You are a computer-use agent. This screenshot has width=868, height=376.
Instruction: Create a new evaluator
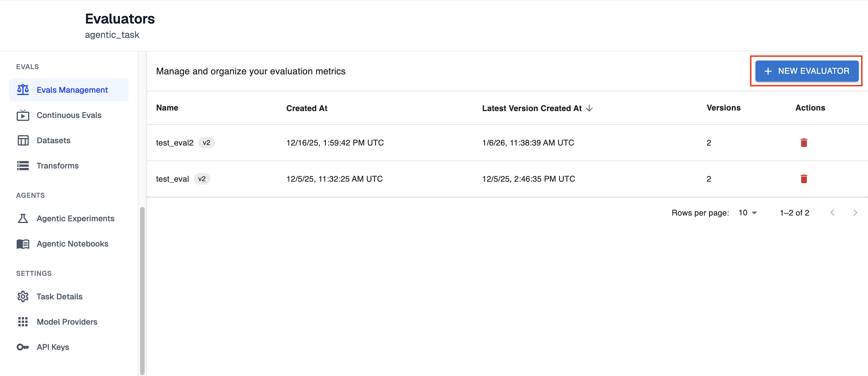(807, 71)
